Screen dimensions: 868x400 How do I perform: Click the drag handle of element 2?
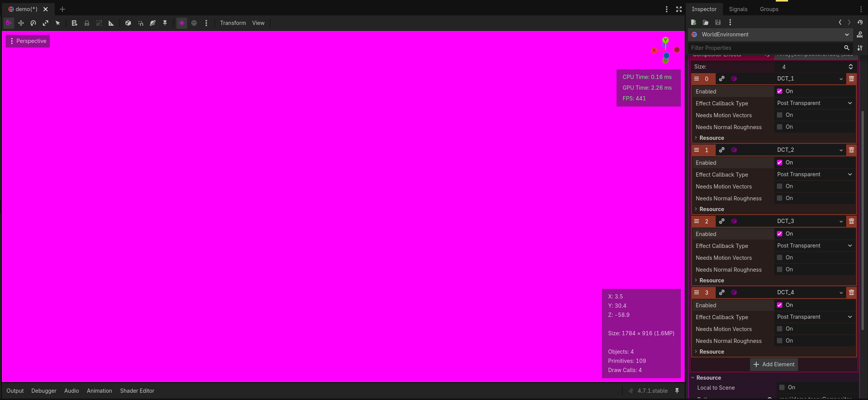[697, 221]
